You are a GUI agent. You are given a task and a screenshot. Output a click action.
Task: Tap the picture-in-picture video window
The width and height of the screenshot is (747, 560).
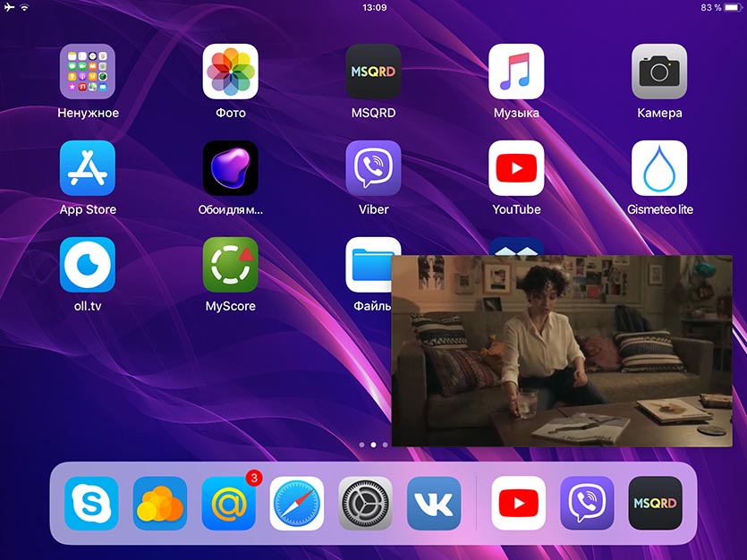[562, 351]
